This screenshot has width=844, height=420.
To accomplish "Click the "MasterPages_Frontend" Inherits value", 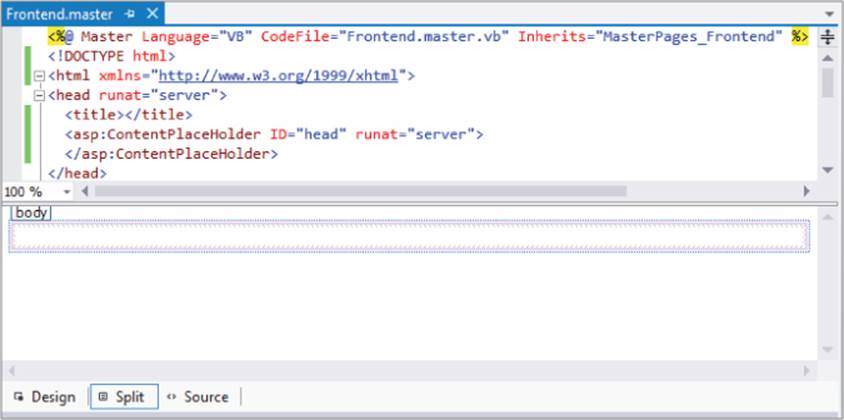I will 687,37.
